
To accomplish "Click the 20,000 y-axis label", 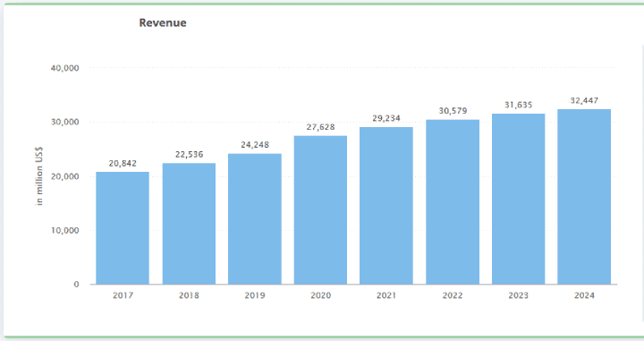I will click(x=64, y=176).
